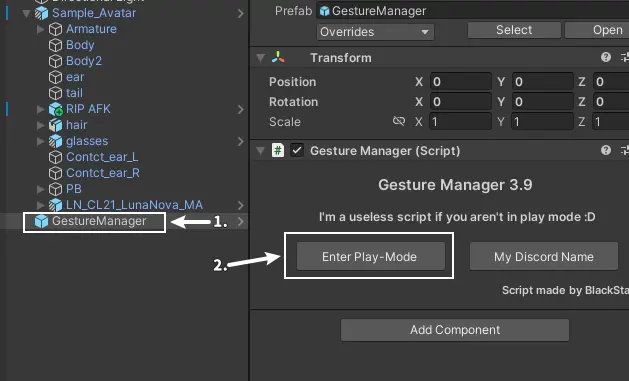Image resolution: width=629 pixels, height=381 pixels.
Task: Expand the RIP AFK object
Action: click(40, 109)
